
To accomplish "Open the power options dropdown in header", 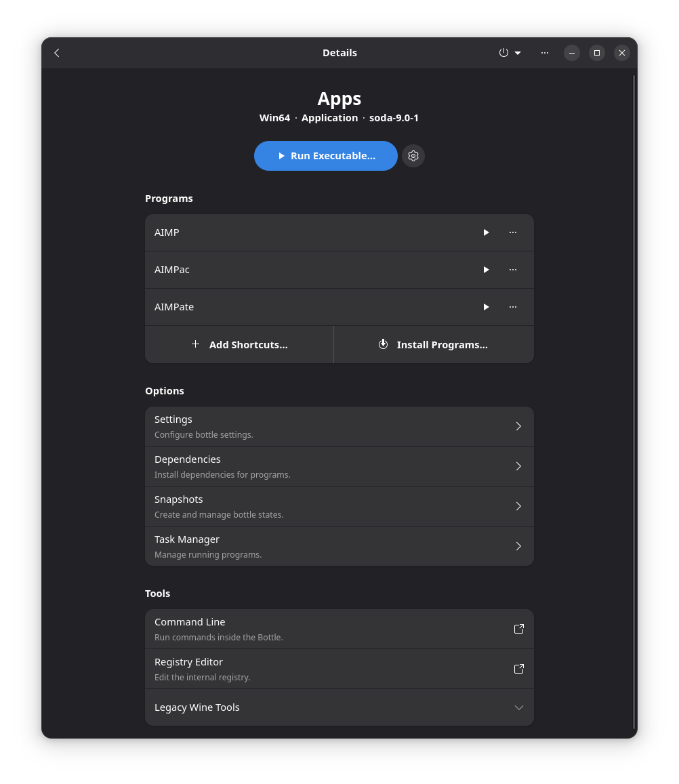I will 510,53.
